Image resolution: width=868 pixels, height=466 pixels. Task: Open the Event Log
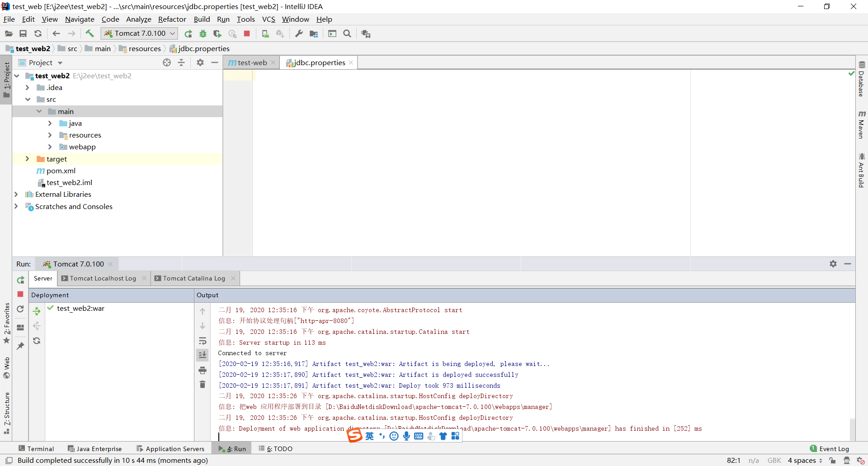pos(830,449)
